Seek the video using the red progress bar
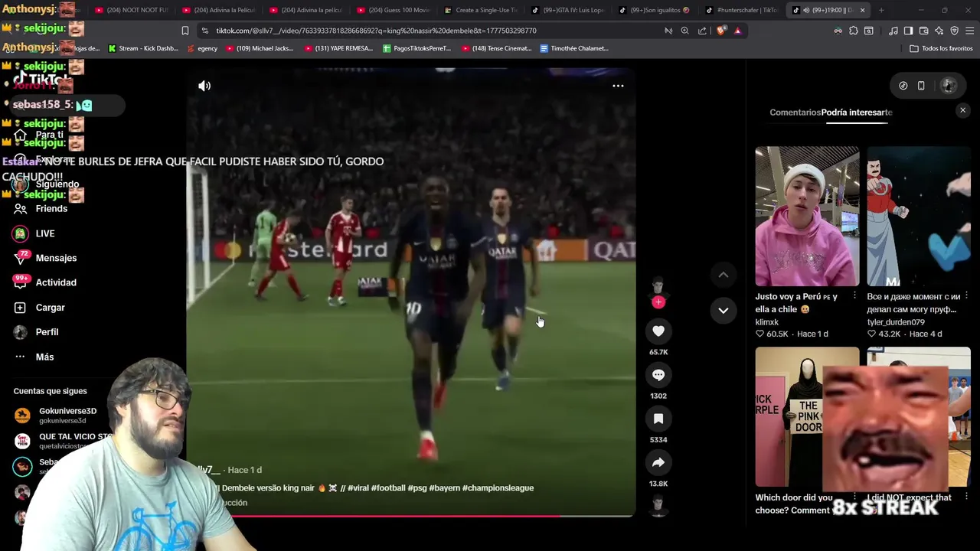980x551 pixels. (410, 517)
